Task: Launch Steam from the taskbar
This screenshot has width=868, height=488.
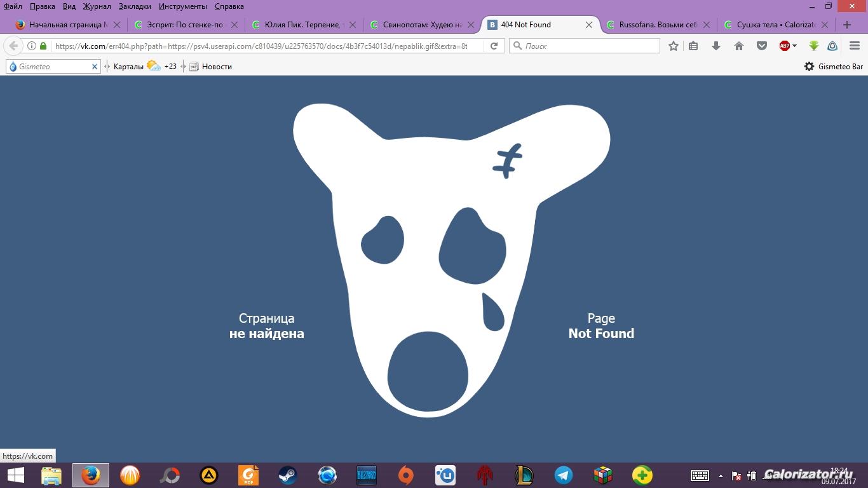Action: click(x=288, y=475)
